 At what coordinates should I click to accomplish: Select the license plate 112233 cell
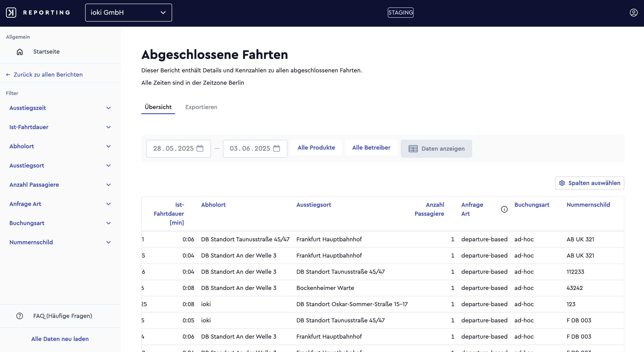[575, 272]
